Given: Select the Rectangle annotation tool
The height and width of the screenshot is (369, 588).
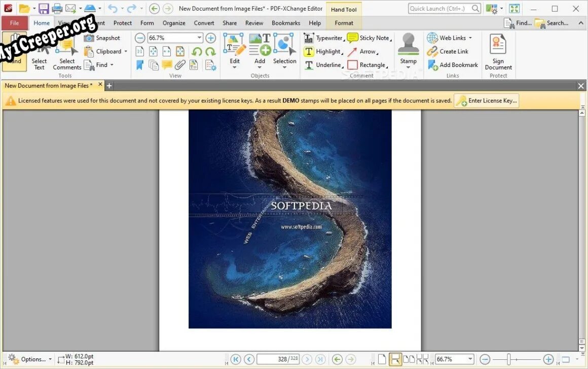Looking at the screenshot, I should 367,65.
